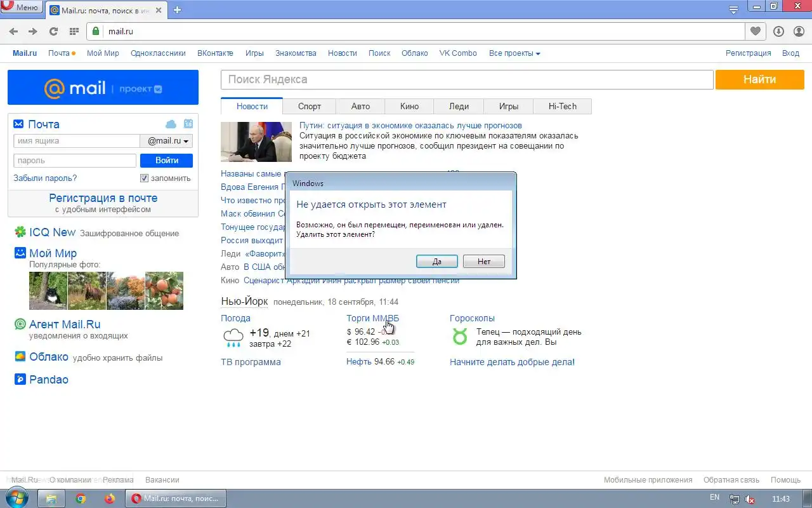Screen dimensions: 812x508
Task: Click the Мой Мир smiley icon
Action: point(20,253)
